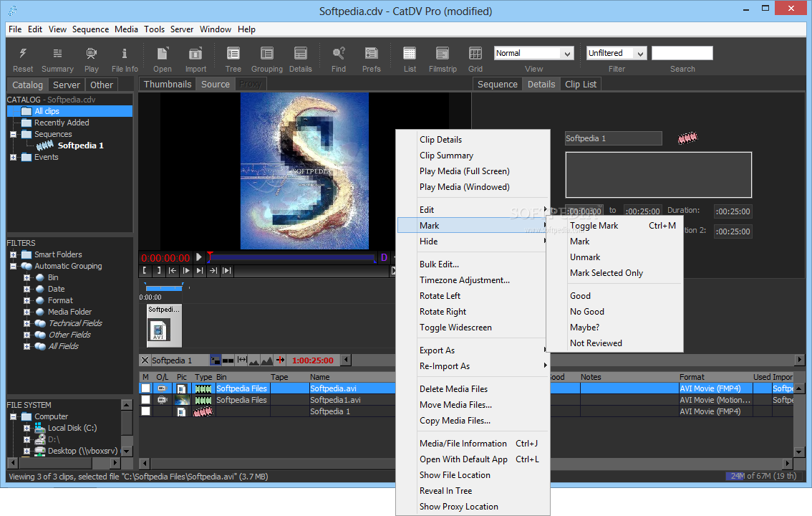The width and height of the screenshot is (812, 516).
Task: Click the Search input field
Action: [x=682, y=53]
